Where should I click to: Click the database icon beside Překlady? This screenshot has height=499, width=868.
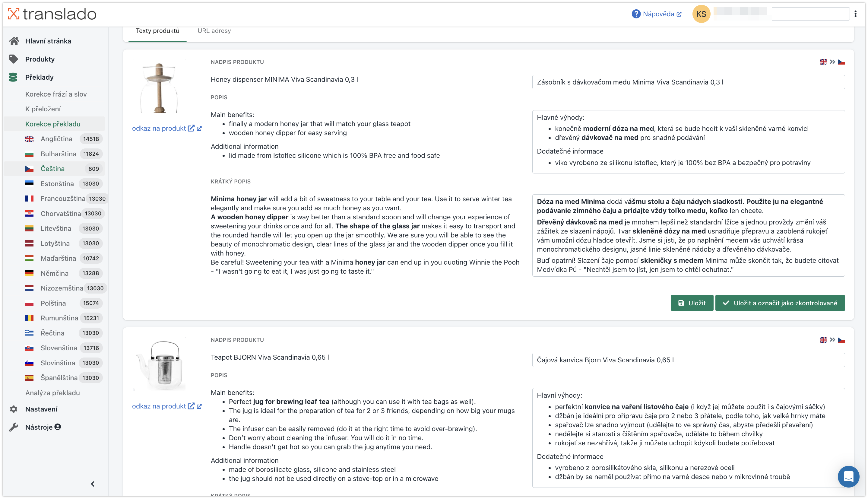13,78
